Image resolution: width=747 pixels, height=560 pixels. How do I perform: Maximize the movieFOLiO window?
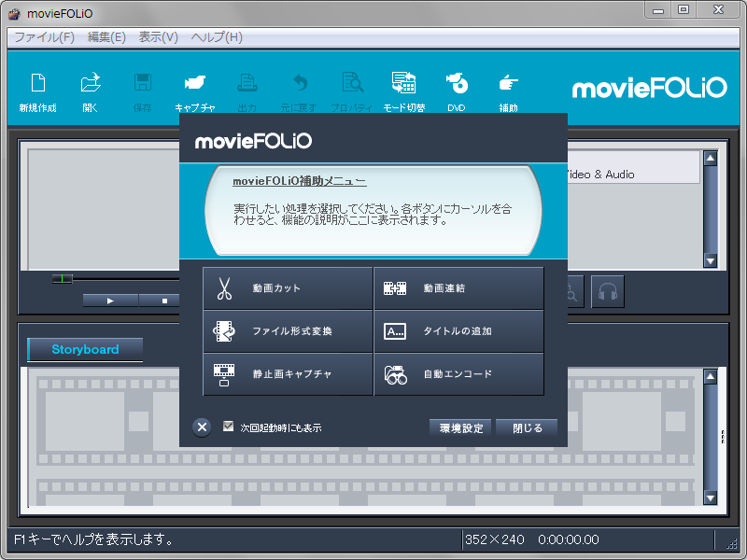(x=684, y=10)
